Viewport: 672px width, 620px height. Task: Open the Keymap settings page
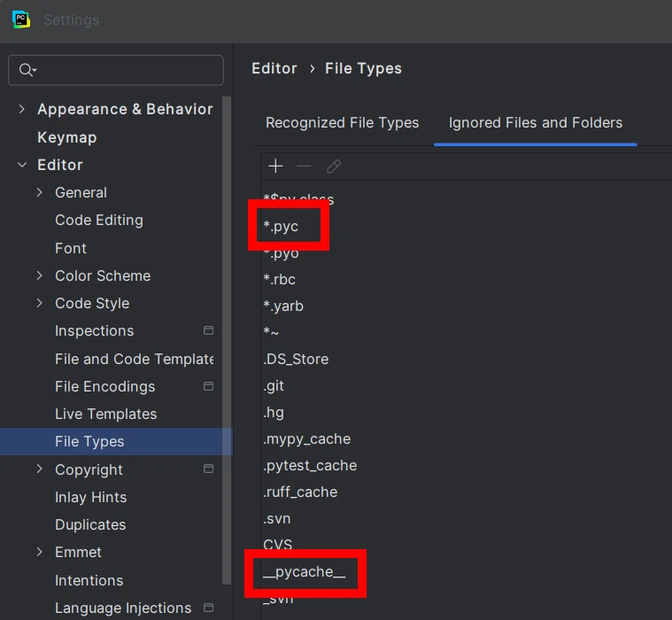pyautogui.click(x=66, y=137)
